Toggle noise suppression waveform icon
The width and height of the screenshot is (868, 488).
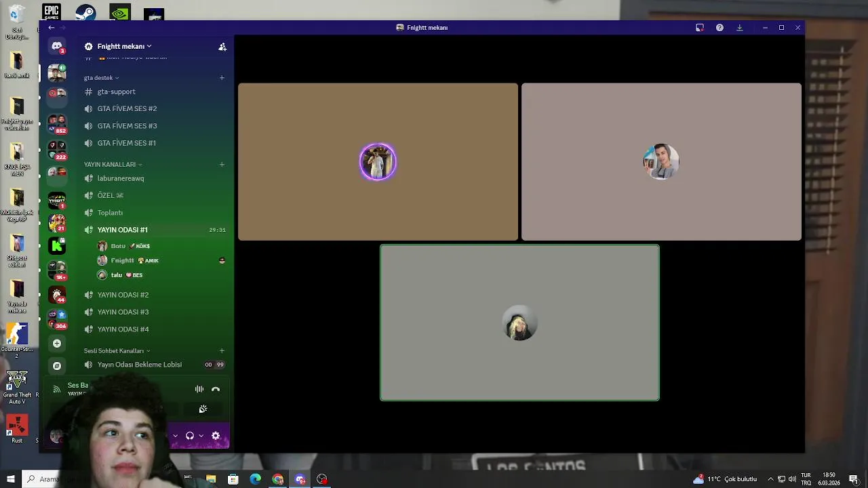(x=199, y=389)
